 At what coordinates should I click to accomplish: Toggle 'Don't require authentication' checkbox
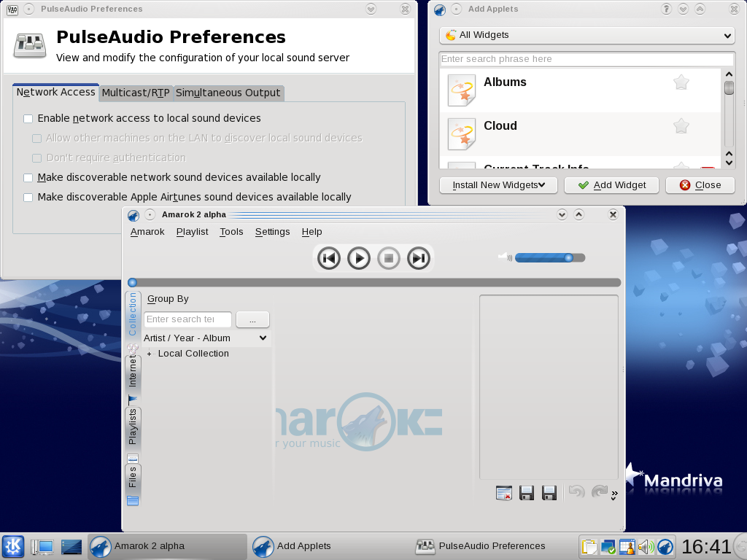[x=36, y=158]
